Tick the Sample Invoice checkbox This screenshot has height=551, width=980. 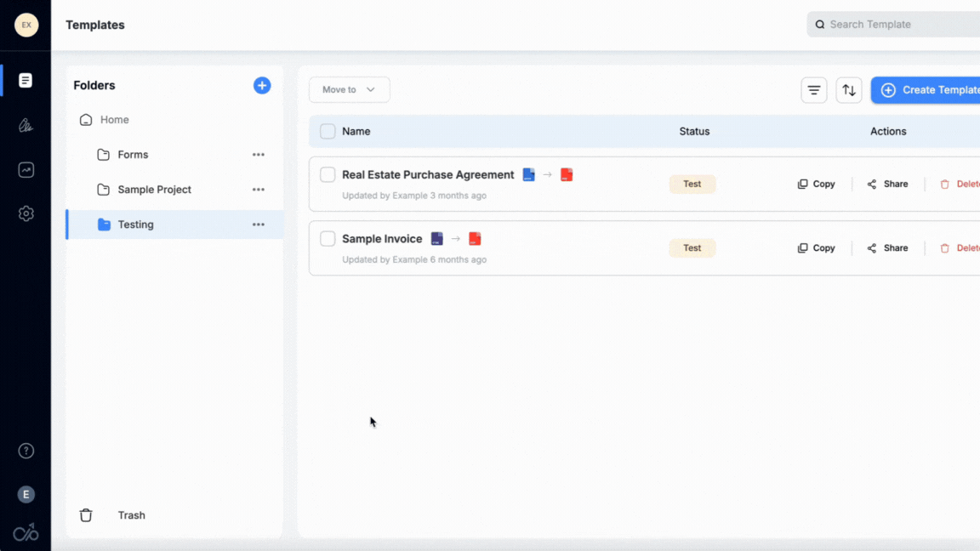pyautogui.click(x=328, y=239)
